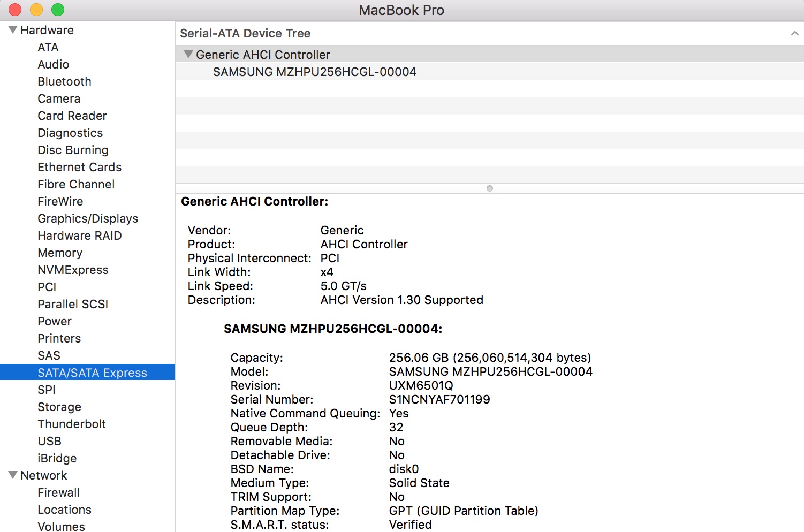Click the Vendor value Generic
Image resolution: width=804 pixels, height=532 pixels.
click(x=342, y=230)
